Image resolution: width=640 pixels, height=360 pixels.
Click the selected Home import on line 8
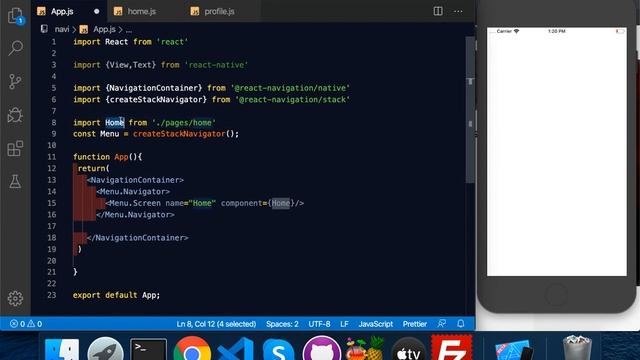(114, 122)
